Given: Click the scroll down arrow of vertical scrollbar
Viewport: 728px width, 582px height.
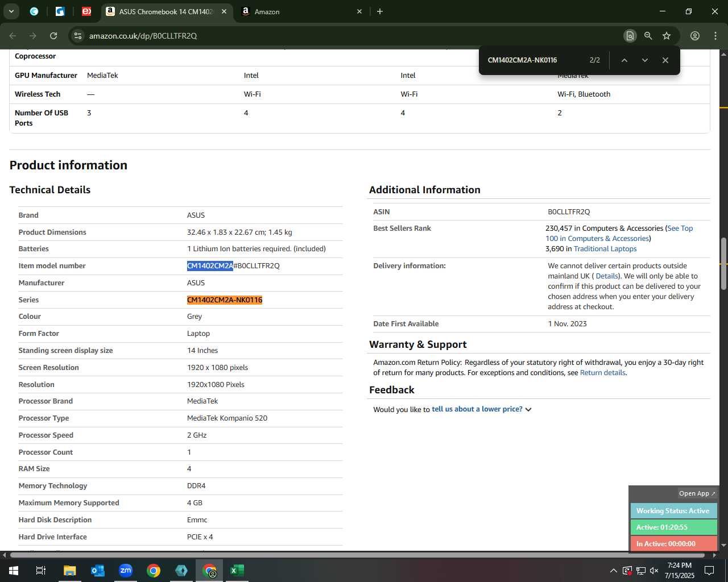Looking at the screenshot, I should click(723, 545).
